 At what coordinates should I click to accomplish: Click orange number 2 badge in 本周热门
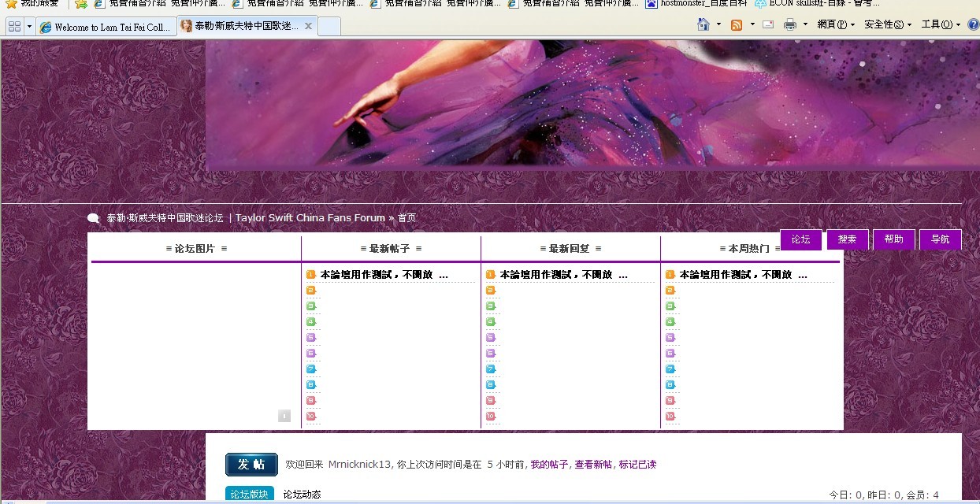pos(670,291)
